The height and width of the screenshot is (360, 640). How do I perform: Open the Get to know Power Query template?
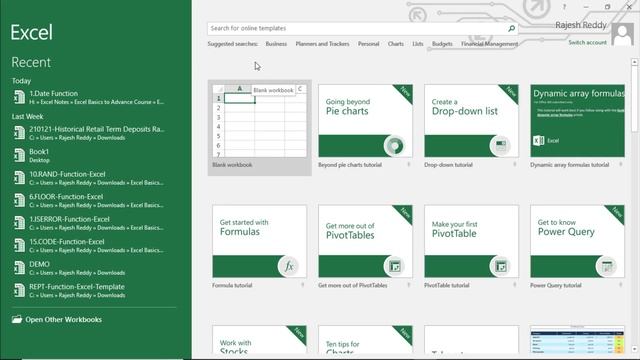pos(578,241)
